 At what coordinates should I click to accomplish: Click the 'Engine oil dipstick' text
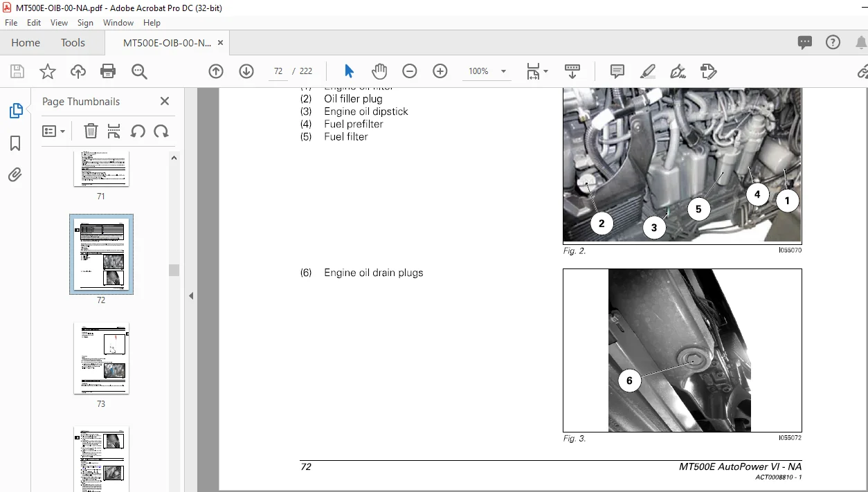(366, 111)
